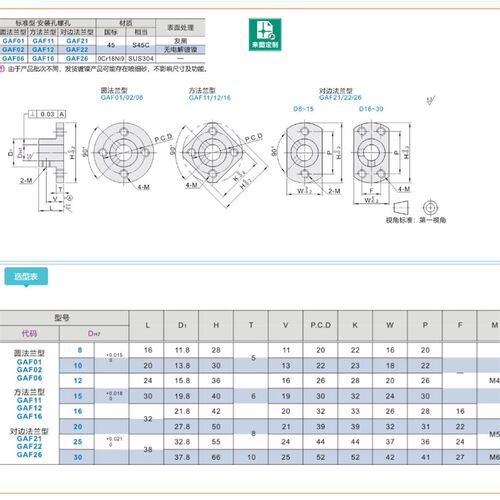Open the 选型表 selection table tab

point(26,276)
